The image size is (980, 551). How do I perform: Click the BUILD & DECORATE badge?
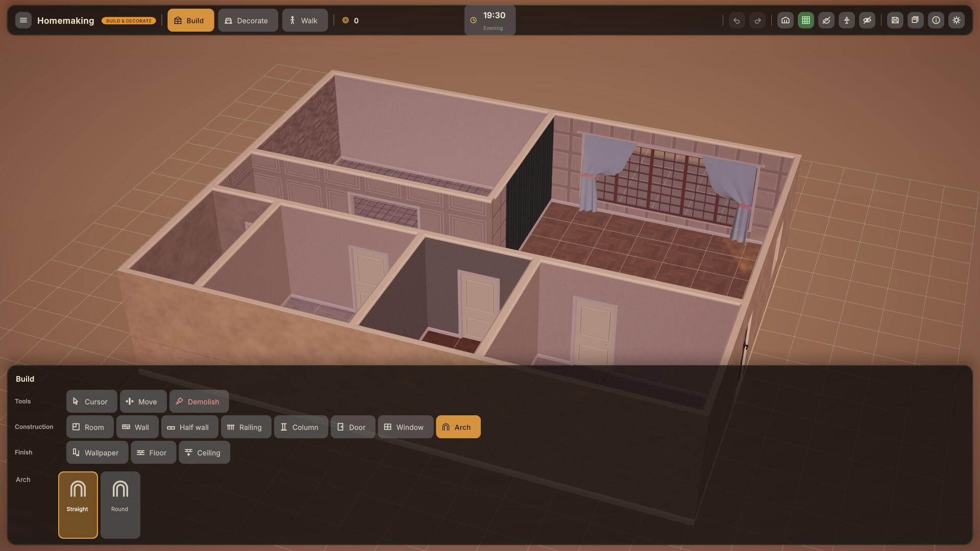pyautogui.click(x=129, y=21)
